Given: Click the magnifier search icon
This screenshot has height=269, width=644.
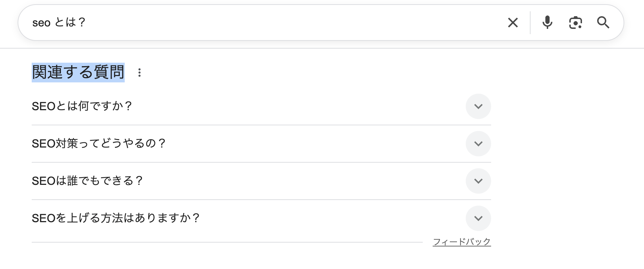Looking at the screenshot, I should (603, 23).
